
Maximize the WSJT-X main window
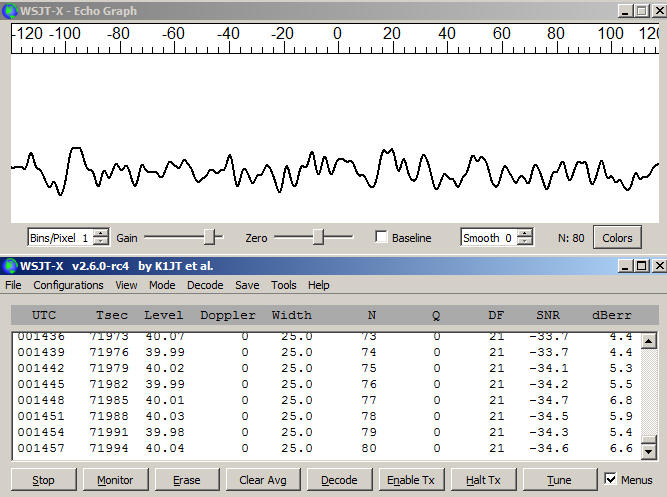click(x=641, y=266)
